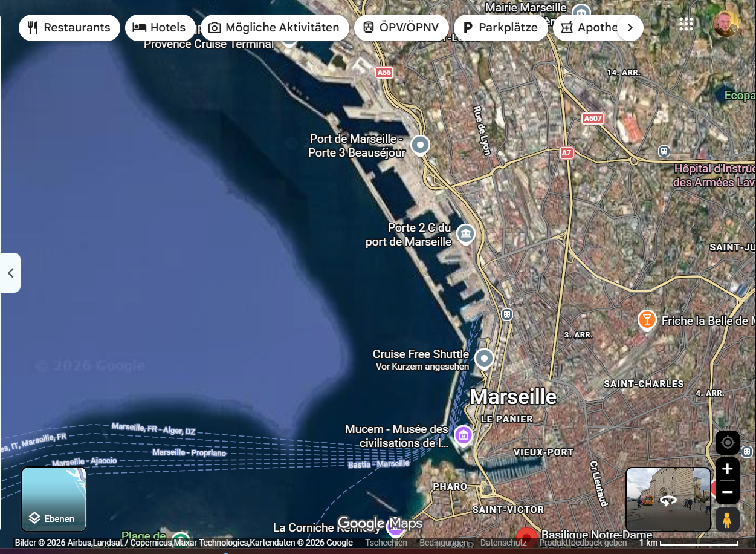Screen dimensions: 756x554
Task: Click the Cruise Free Shuttle pin
Action: pos(484,359)
